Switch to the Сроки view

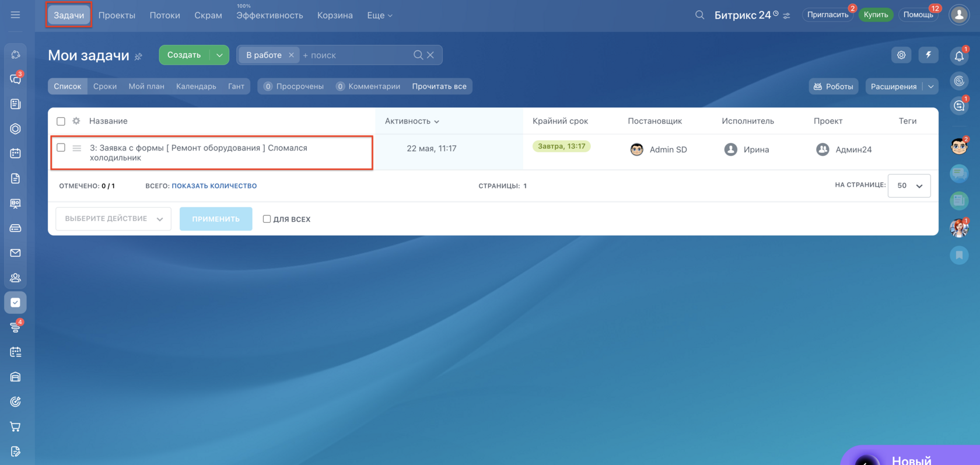[105, 86]
